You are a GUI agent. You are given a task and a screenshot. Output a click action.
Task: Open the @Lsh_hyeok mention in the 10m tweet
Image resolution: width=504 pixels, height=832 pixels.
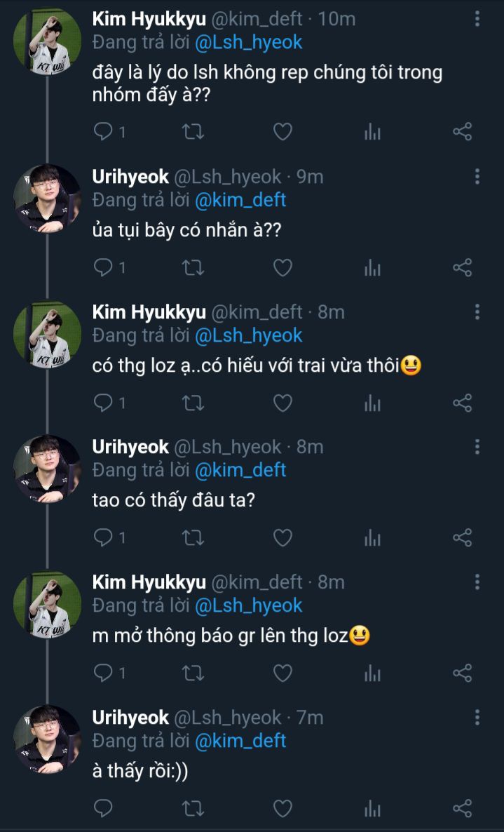248,42
